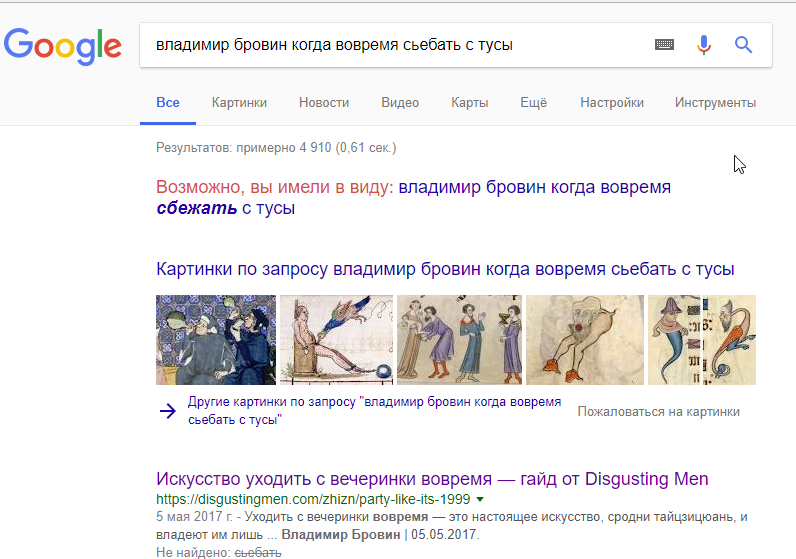Open the Искусство уходить с вечеринки result
796x559 pixels.
432,479
